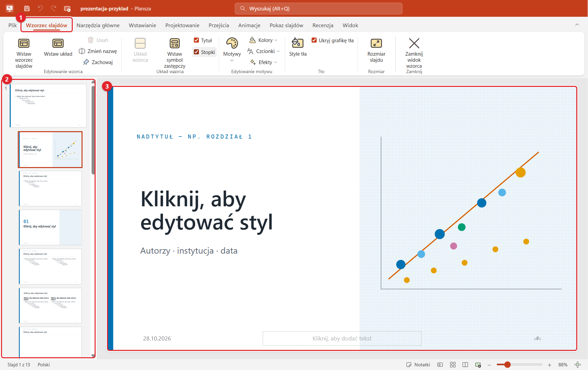
Task: Fit slide to current window
Action: 578,365
